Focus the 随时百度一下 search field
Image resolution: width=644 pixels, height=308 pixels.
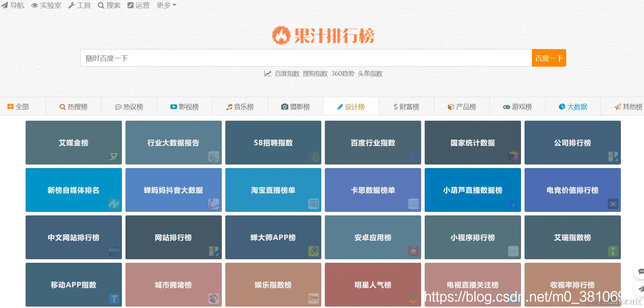pos(306,58)
